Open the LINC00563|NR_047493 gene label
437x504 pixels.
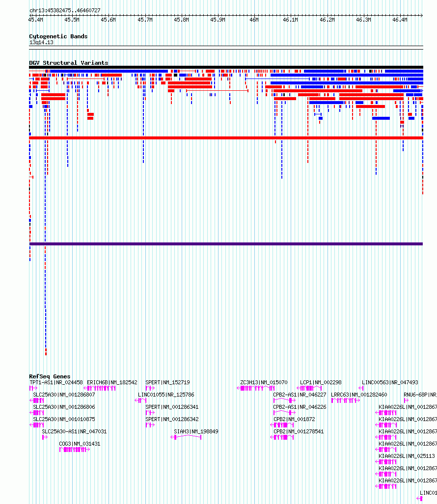(390, 382)
